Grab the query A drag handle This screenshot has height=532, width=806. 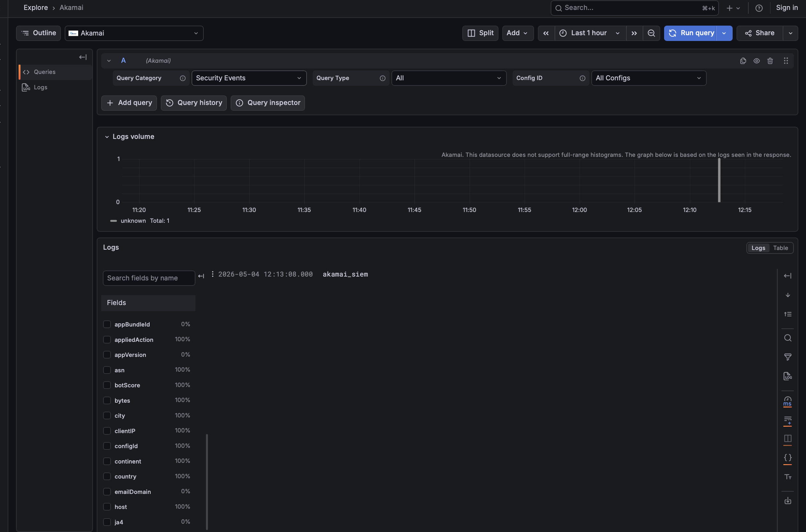785,61
